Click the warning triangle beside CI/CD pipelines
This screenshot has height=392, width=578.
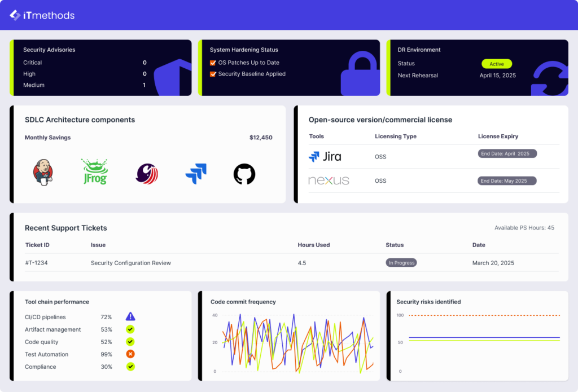point(130,317)
